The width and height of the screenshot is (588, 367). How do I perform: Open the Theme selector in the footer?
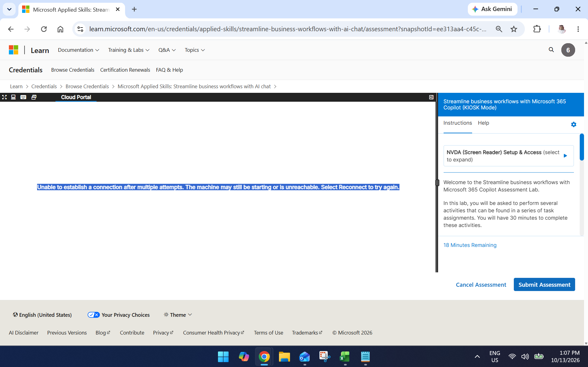click(x=178, y=315)
